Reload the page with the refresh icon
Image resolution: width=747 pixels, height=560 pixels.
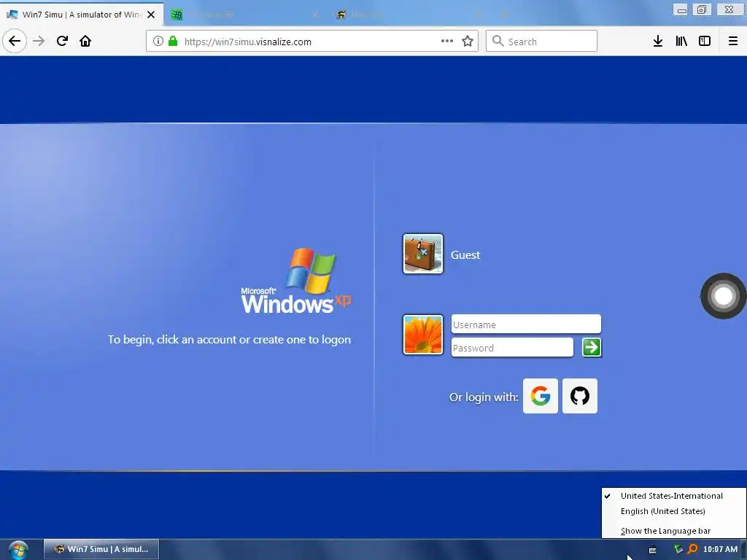pyautogui.click(x=62, y=41)
